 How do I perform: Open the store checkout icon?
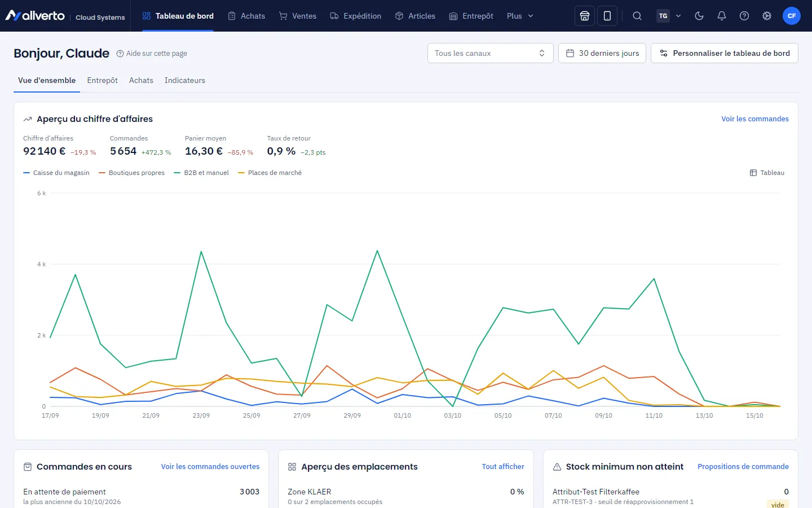(585, 16)
